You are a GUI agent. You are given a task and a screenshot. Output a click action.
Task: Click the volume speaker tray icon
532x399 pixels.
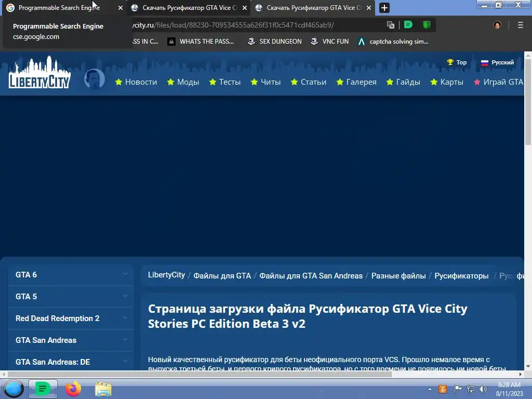pyautogui.click(x=483, y=389)
